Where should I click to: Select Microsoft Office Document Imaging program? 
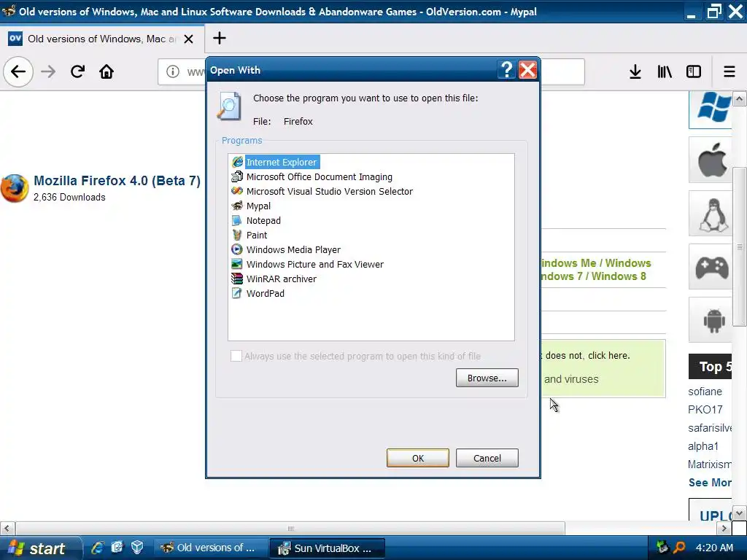coord(320,176)
